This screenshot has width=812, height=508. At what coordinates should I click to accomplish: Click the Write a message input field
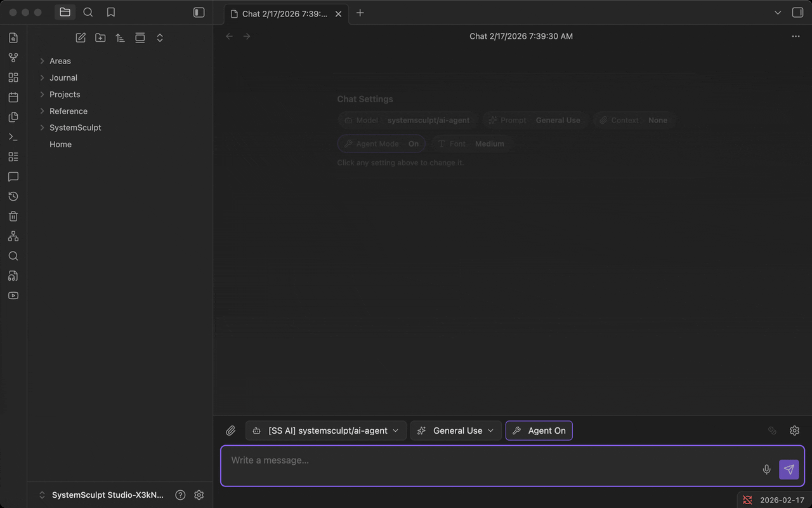click(x=488, y=460)
